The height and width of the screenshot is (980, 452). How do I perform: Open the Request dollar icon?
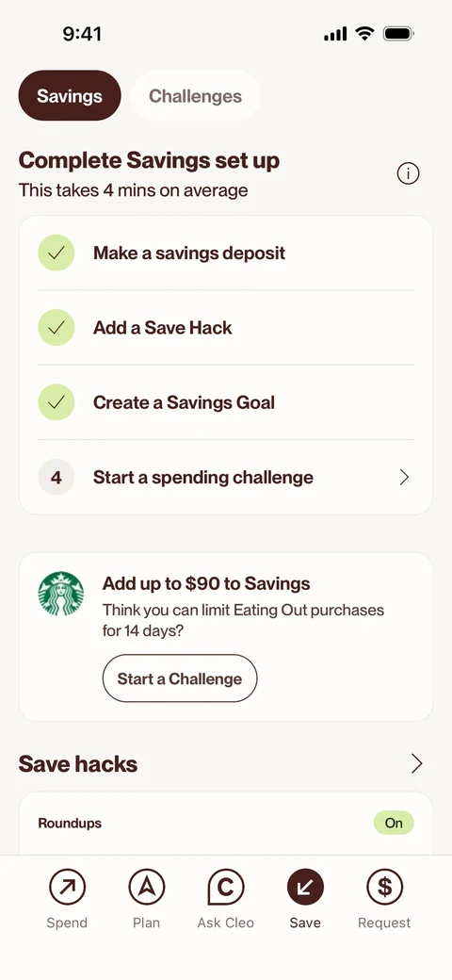(x=384, y=887)
